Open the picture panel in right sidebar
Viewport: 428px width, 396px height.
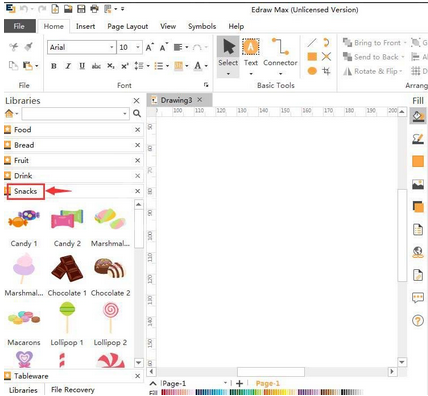418,184
